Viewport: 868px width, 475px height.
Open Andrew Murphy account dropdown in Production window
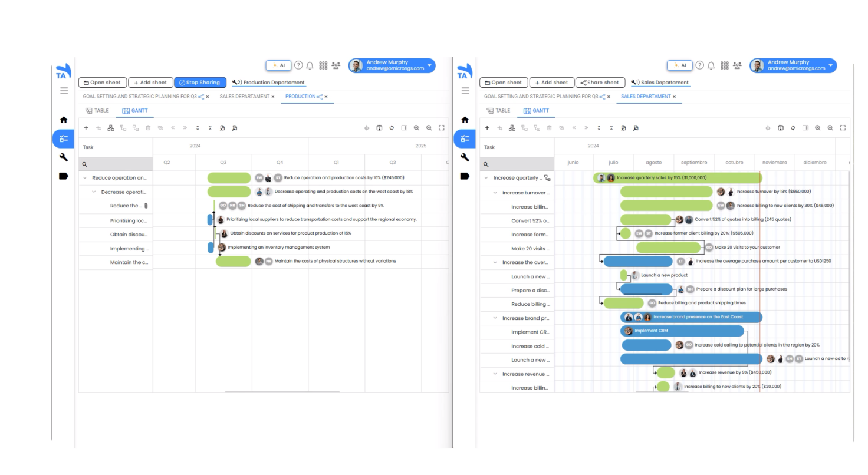click(x=429, y=65)
